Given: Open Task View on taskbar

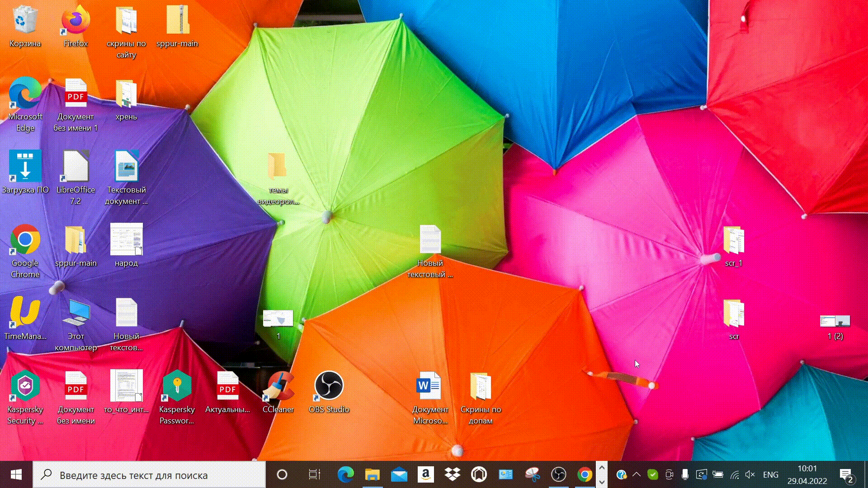Looking at the screenshot, I should click(314, 474).
